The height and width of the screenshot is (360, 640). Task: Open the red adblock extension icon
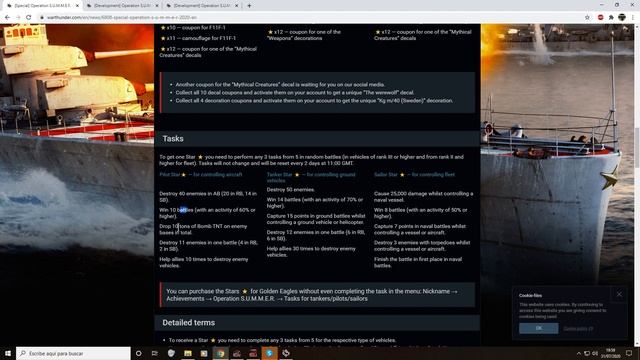[x=600, y=18]
